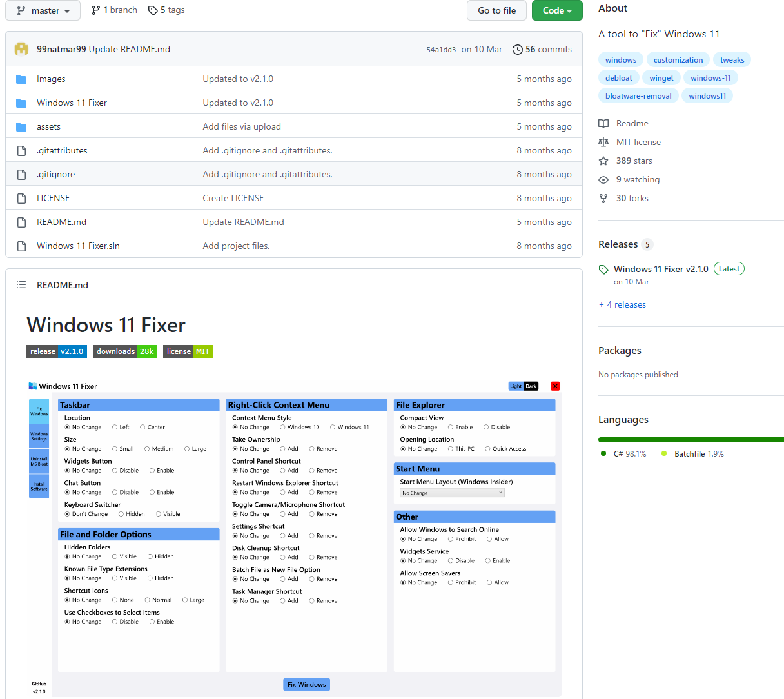Click the Fix Windows button
784x699 pixels.
click(x=306, y=684)
